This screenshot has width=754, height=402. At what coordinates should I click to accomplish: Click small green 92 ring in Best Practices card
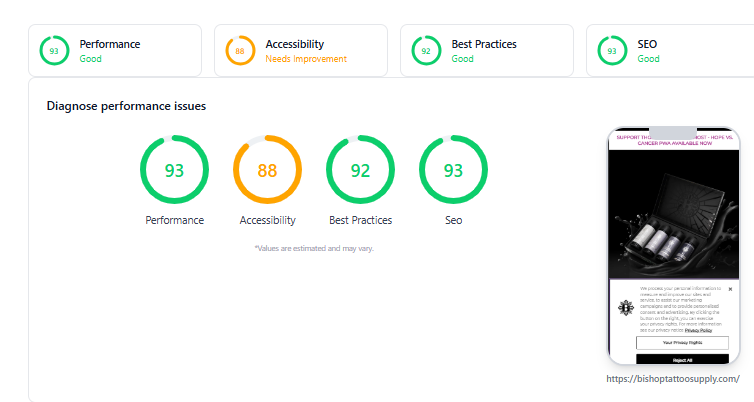click(x=426, y=50)
